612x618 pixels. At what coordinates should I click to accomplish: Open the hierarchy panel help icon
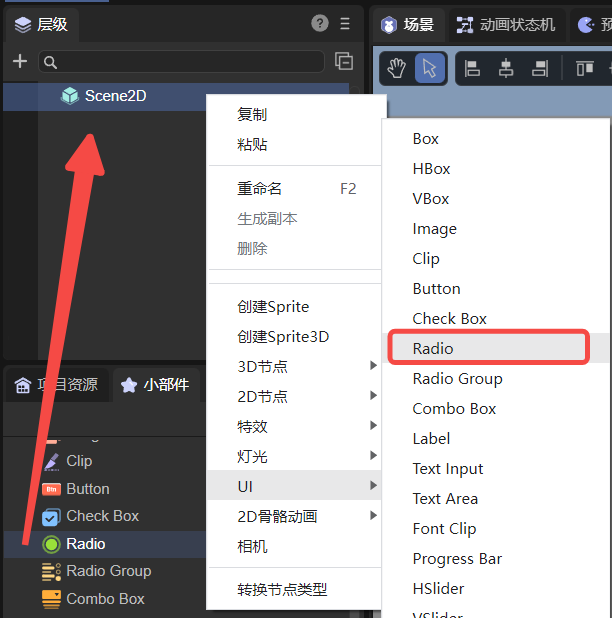(320, 24)
